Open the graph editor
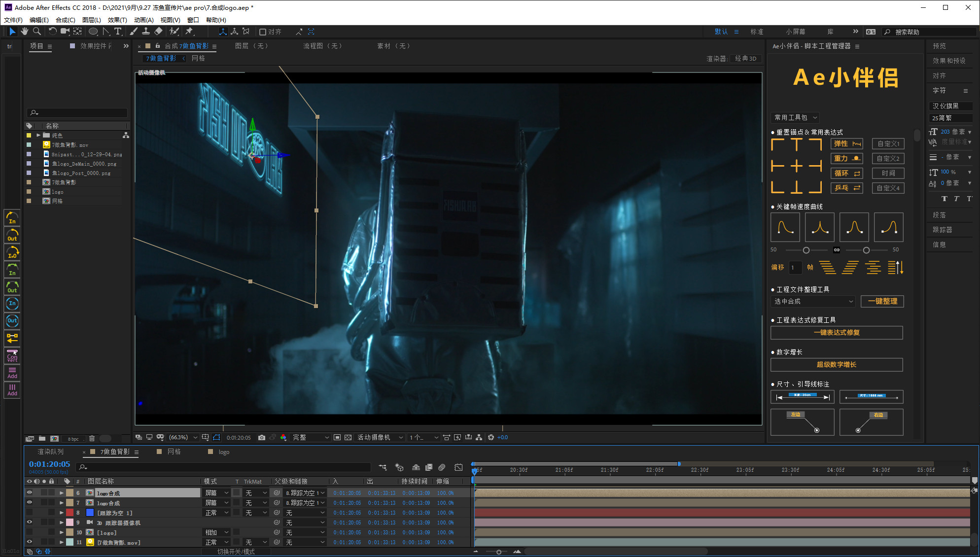This screenshot has height=557, width=980. (458, 467)
